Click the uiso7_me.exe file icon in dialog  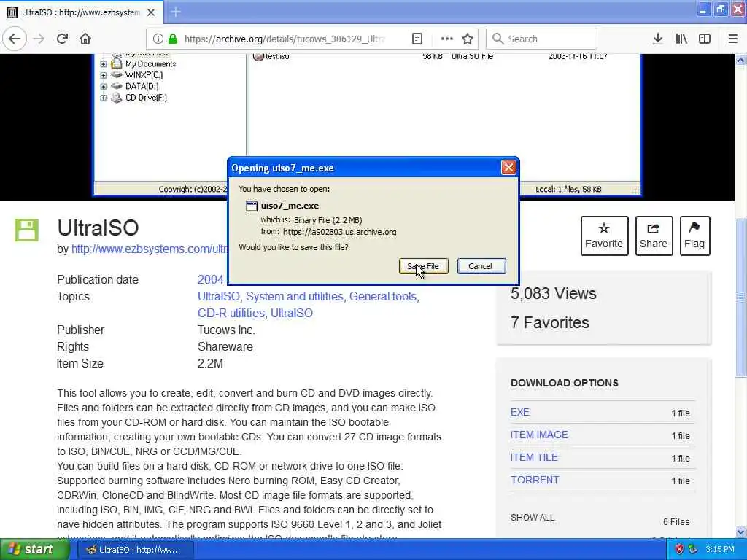(x=251, y=206)
